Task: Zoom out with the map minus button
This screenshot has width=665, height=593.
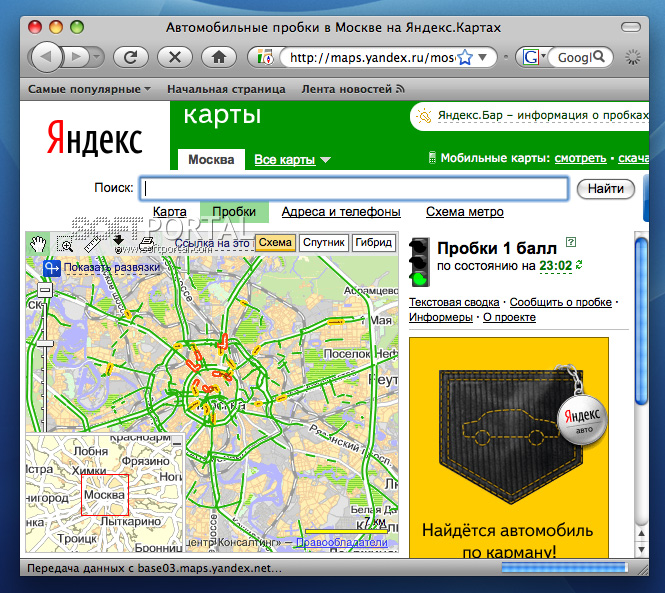Action: (x=45, y=291)
